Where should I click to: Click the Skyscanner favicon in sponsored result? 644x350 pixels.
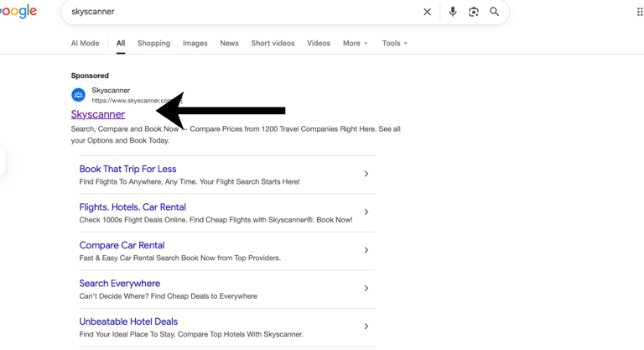[78, 95]
